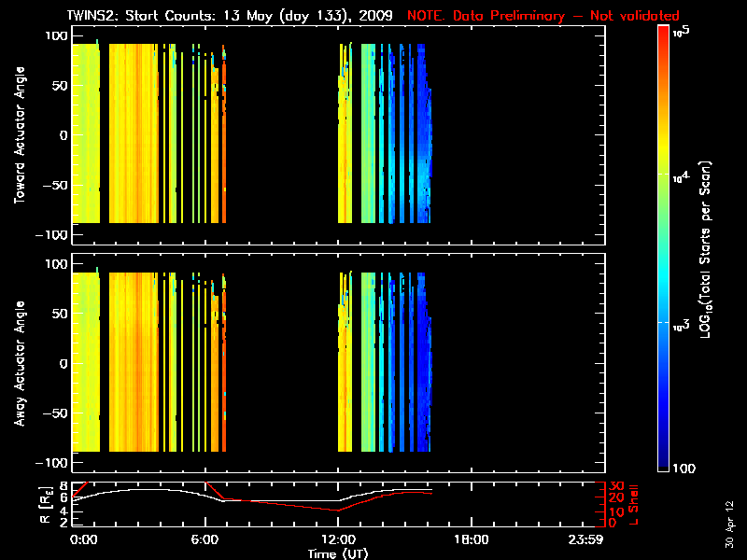Viewport: 747px width, 560px height.
Task: Click the Away Actuator Angle axis label
Action: 19,366
